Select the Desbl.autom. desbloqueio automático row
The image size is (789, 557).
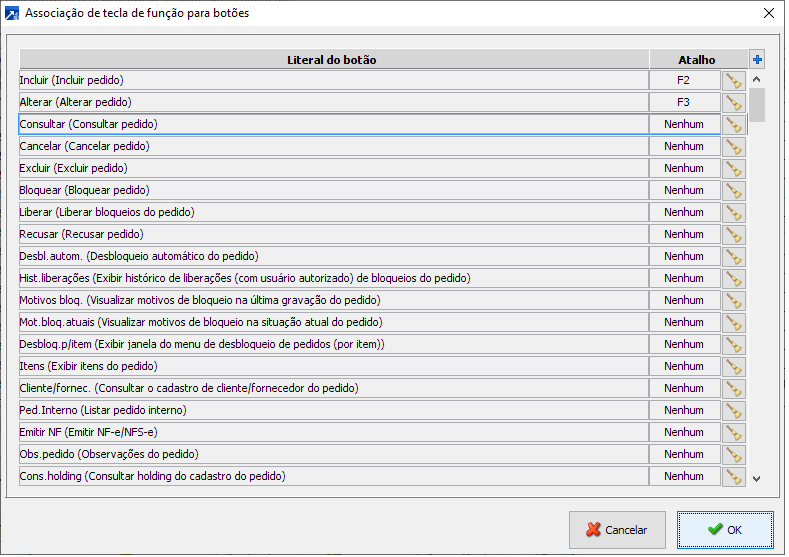click(x=334, y=257)
